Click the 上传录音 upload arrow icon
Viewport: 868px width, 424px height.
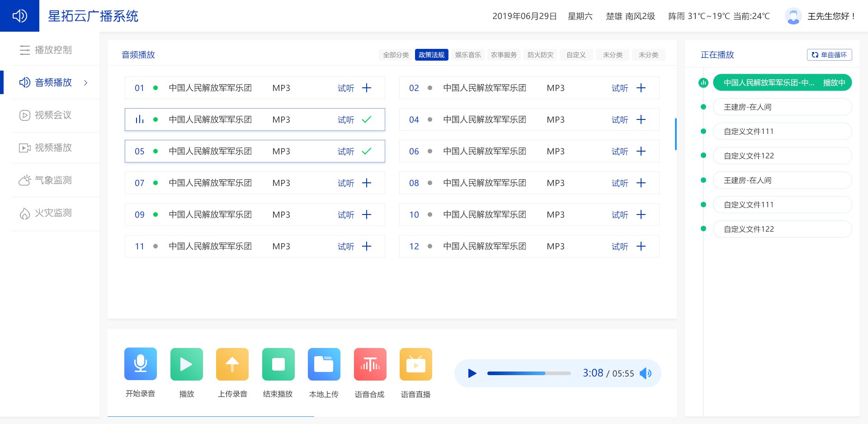tap(232, 364)
